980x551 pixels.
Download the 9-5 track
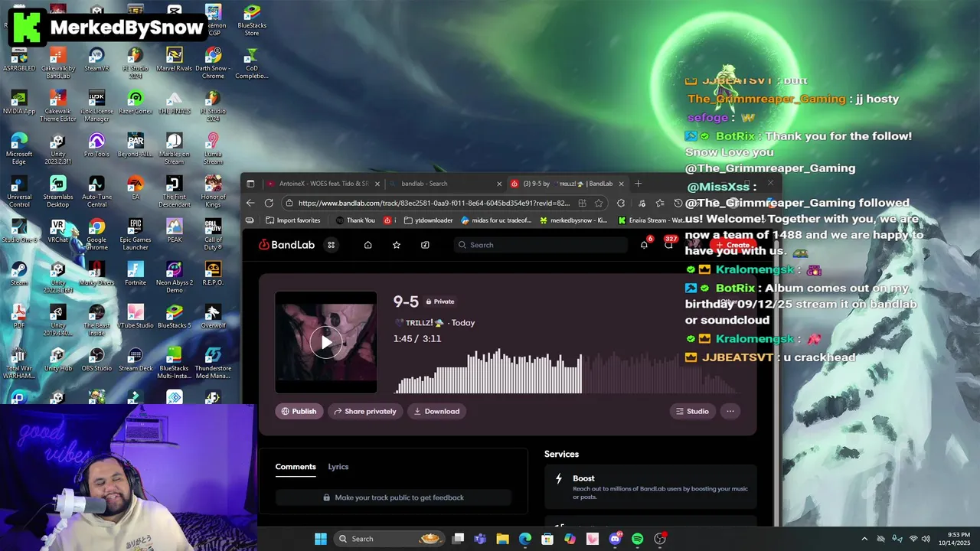click(x=436, y=411)
